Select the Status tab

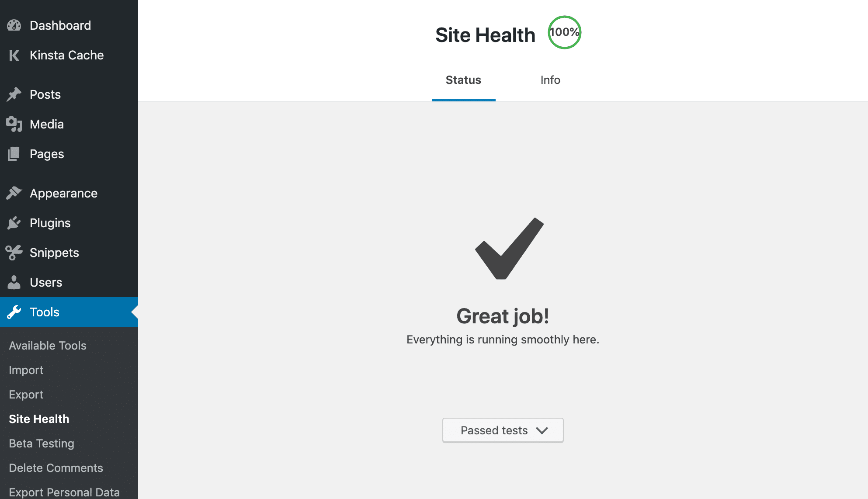(x=464, y=80)
